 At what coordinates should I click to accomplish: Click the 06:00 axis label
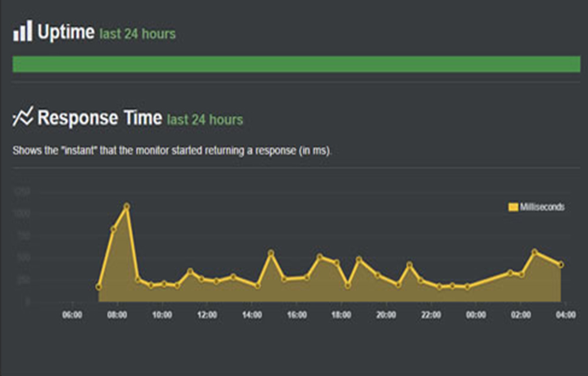(72, 315)
